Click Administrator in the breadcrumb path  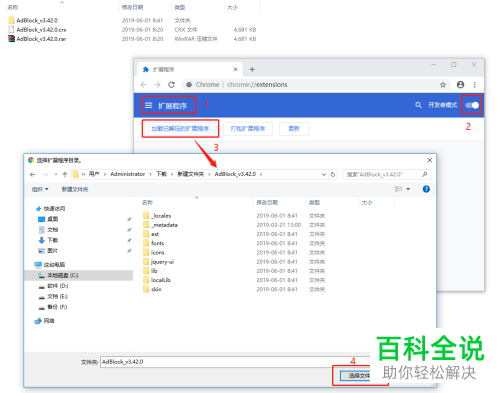pos(128,174)
